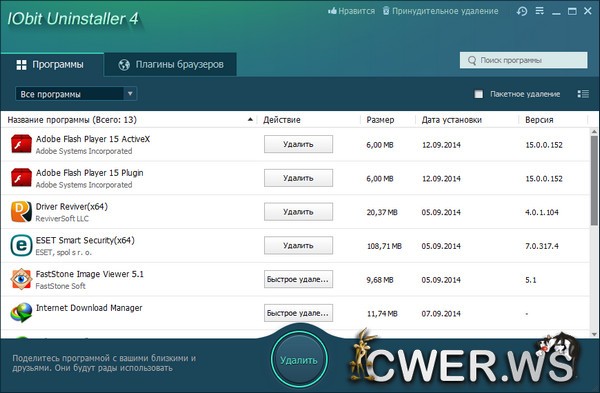Sort by the Размер column header
Screen dimensions: 600x393
click(380, 120)
